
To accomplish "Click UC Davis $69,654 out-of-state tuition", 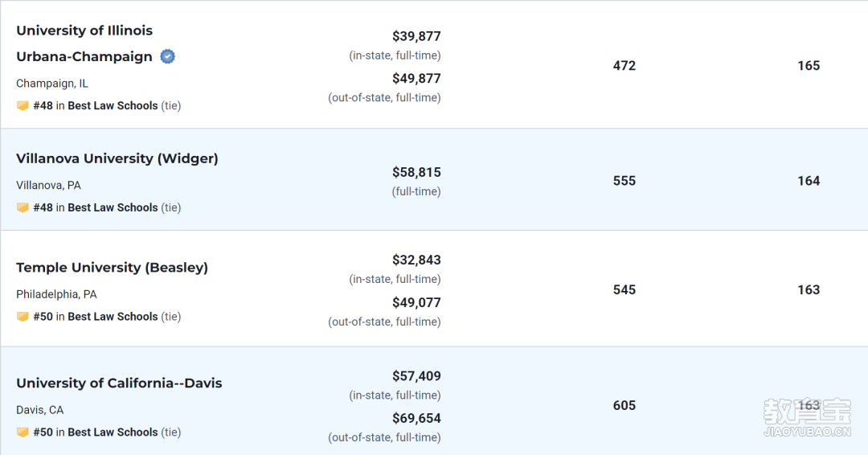I will tap(416, 418).
